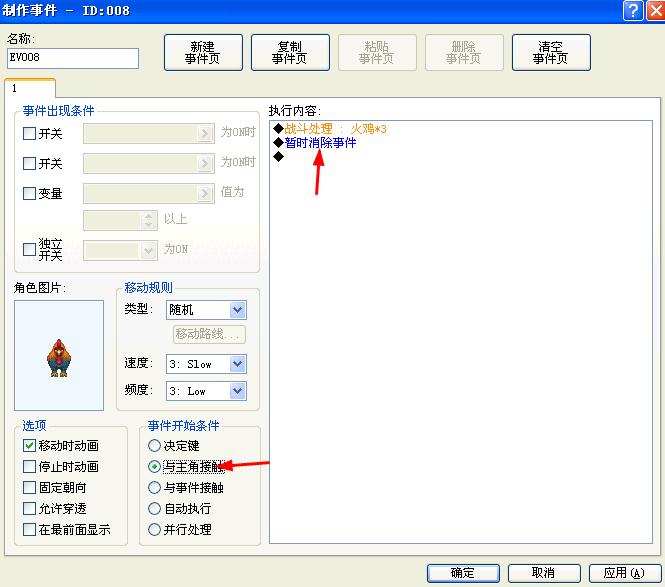Enable the first 开关 condition checkbox
The width and height of the screenshot is (665, 587).
coord(29,134)
